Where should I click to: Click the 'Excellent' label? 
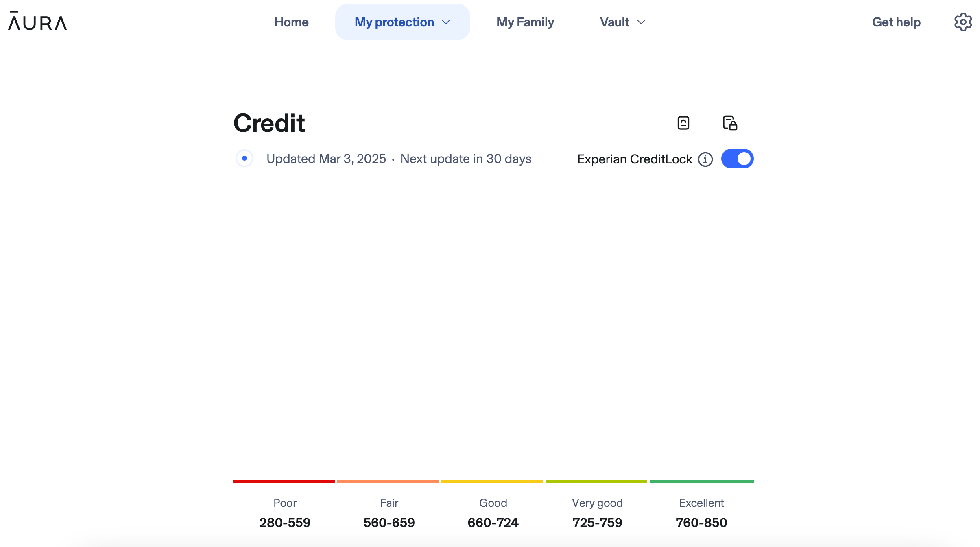(x=701, y=503)
